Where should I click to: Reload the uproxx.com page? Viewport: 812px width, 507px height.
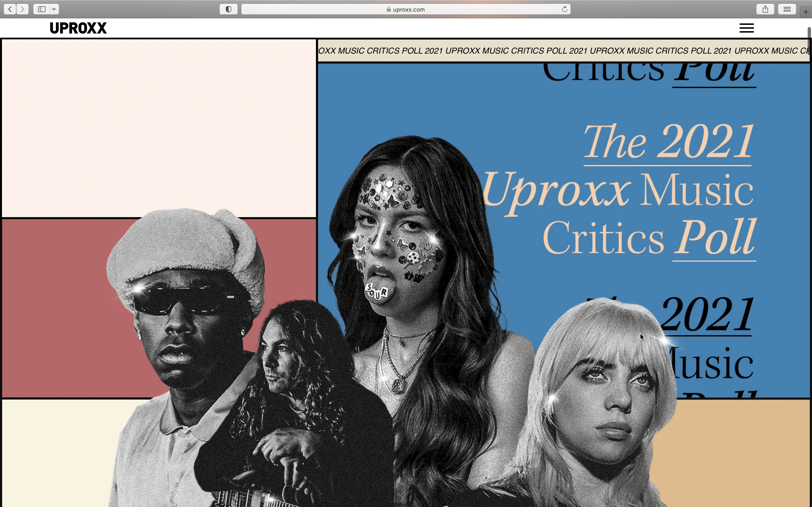(565, 9)
